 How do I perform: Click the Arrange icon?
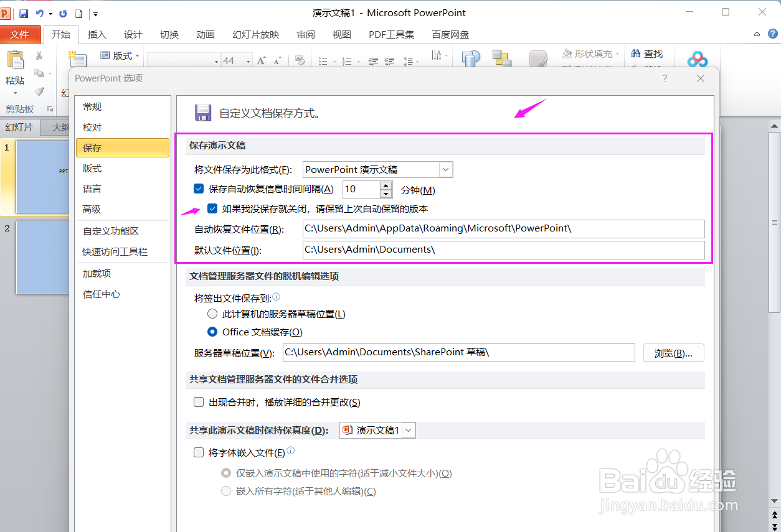[501, 58]
